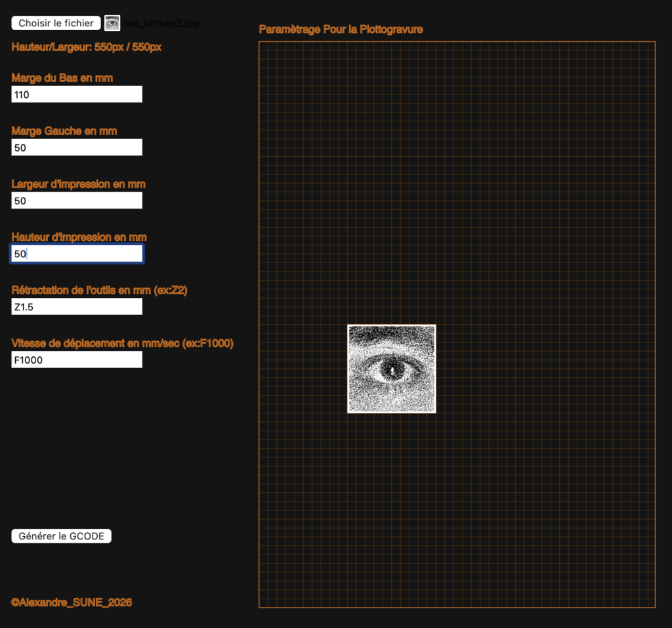Click the Vitesse de déplacement label
672x628 pixels.
pyautogui.click(x=121, y=343)
